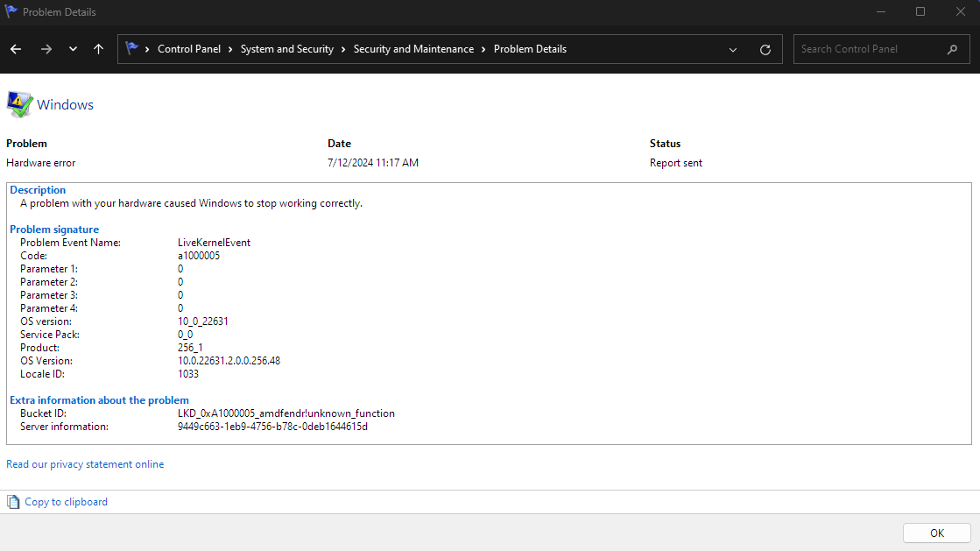This screenshot has height=551, width=980.
Task: Click the code value 'a1000005'
Action: click(x=199, y=256)
